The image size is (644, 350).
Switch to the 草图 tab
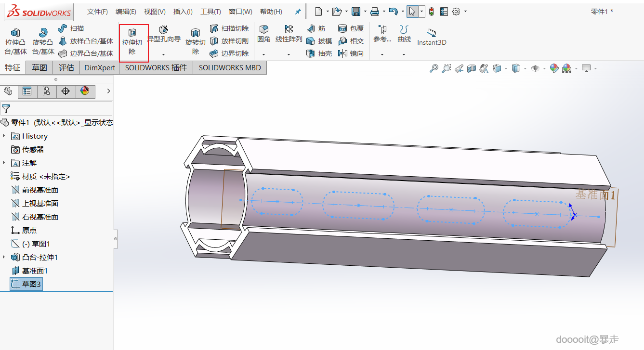[39, 68]
